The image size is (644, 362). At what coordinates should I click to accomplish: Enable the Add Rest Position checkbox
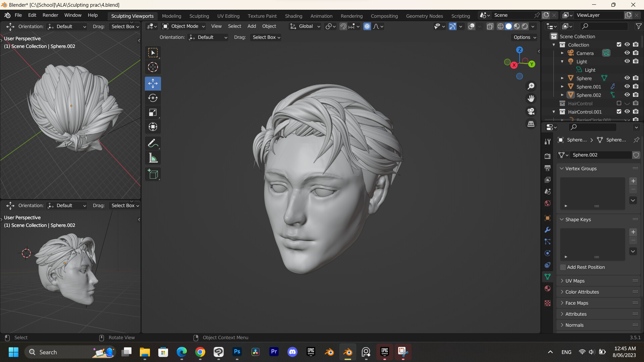[562, 267]
